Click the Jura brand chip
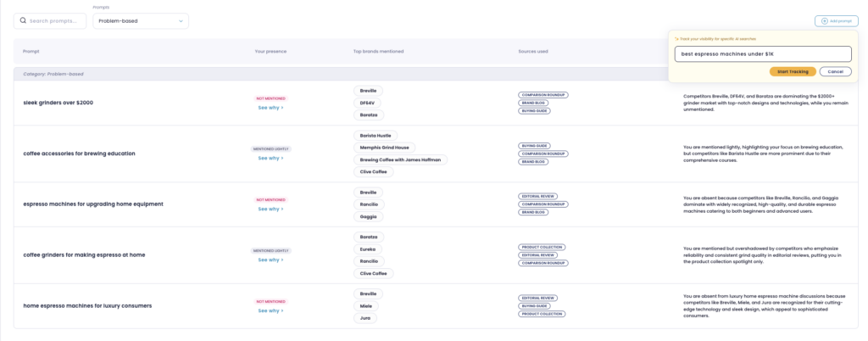This screenshot has width=868, height=341. 365,318
